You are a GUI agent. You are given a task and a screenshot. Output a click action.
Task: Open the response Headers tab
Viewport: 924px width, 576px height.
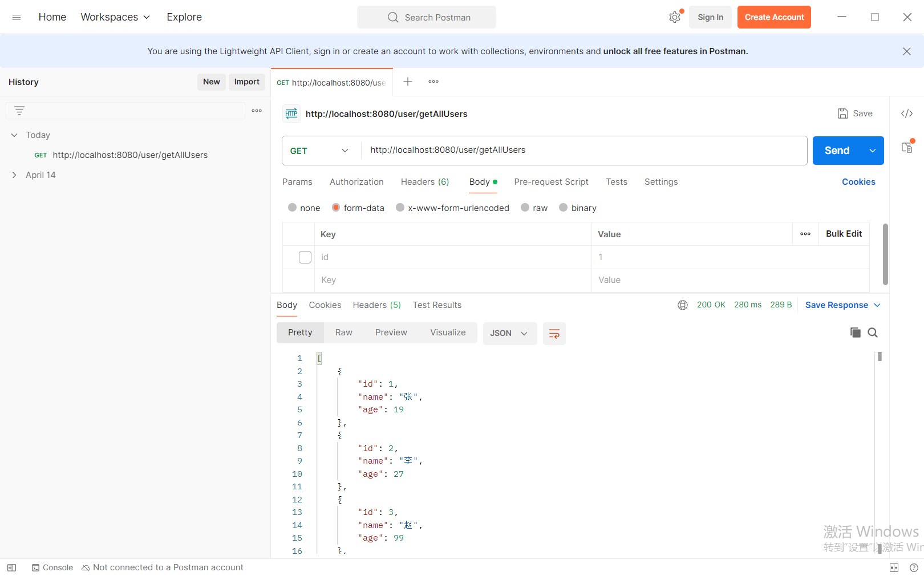[x=376, y=305]
